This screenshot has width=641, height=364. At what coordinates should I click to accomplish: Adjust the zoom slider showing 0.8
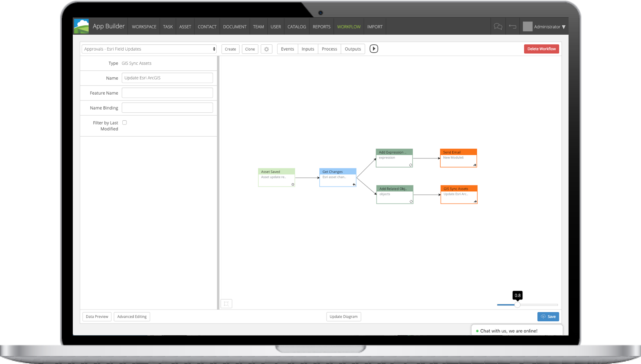coord(518,305)
